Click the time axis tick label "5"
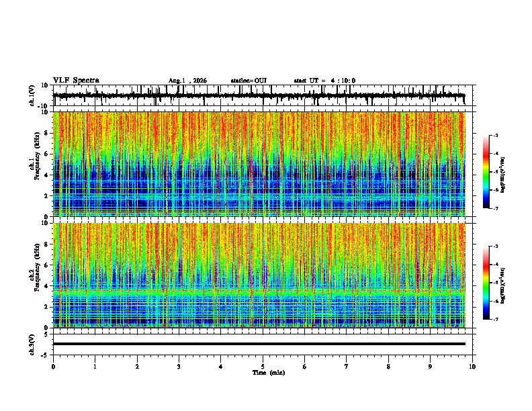 [x=263, y=367]
